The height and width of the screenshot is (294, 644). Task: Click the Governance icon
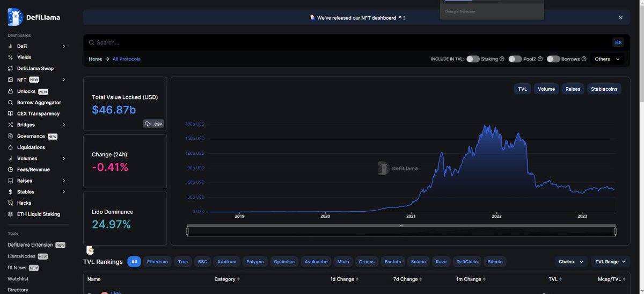10,137
